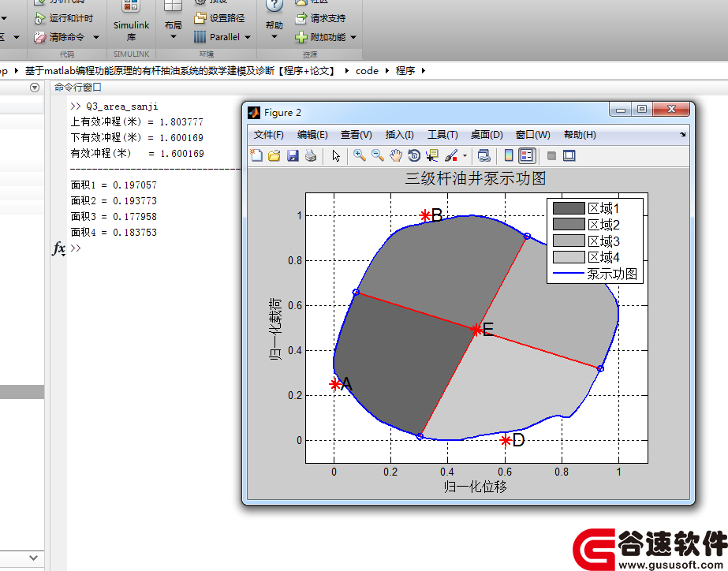728x571 pixels.
Task: Open the current folder panel actions arrow
Action: [35, 88]
